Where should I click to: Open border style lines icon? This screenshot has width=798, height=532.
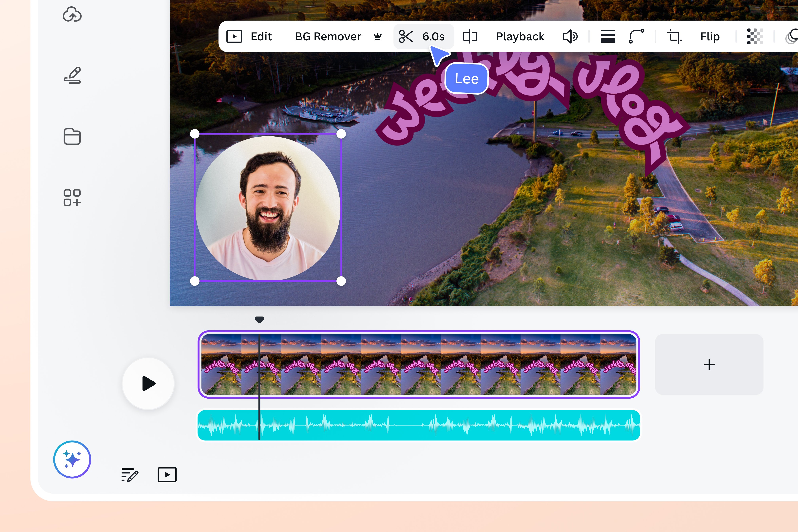pyautogui.click(x=608, y=36)
